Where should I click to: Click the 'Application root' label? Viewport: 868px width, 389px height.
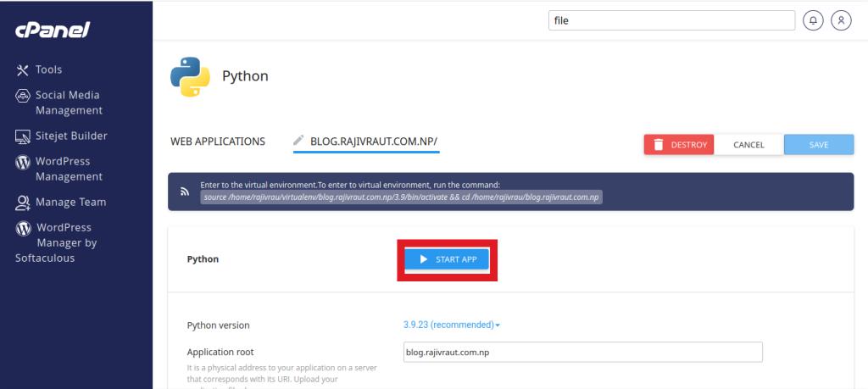pos(220,352)
